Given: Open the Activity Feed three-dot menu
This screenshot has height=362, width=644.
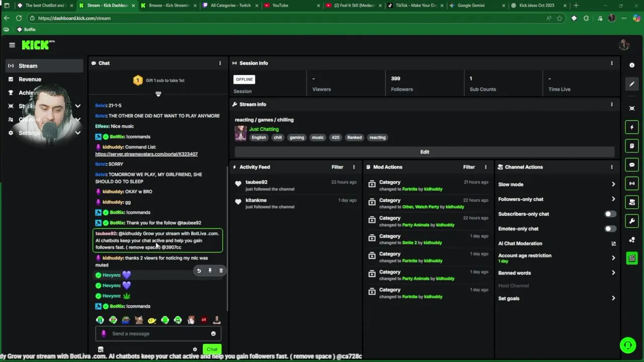Looking at the screenshot, I should pos(354,167).
